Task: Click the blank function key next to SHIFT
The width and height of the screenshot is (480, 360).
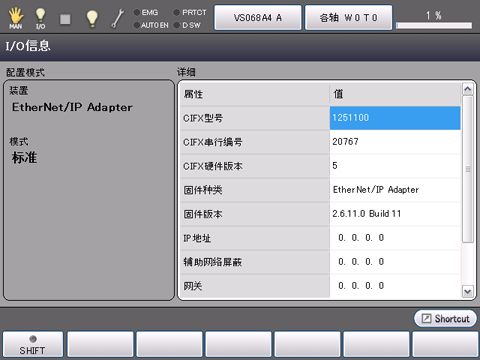Action: tap(100, 344)
